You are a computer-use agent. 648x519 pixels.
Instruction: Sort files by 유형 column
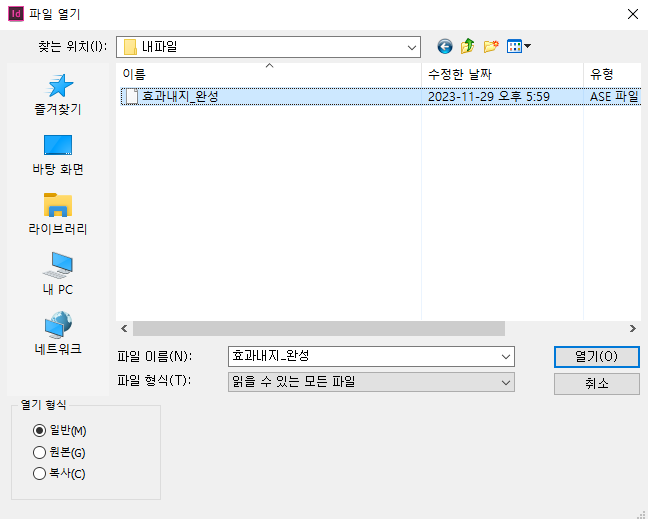(x=612, y=74)
